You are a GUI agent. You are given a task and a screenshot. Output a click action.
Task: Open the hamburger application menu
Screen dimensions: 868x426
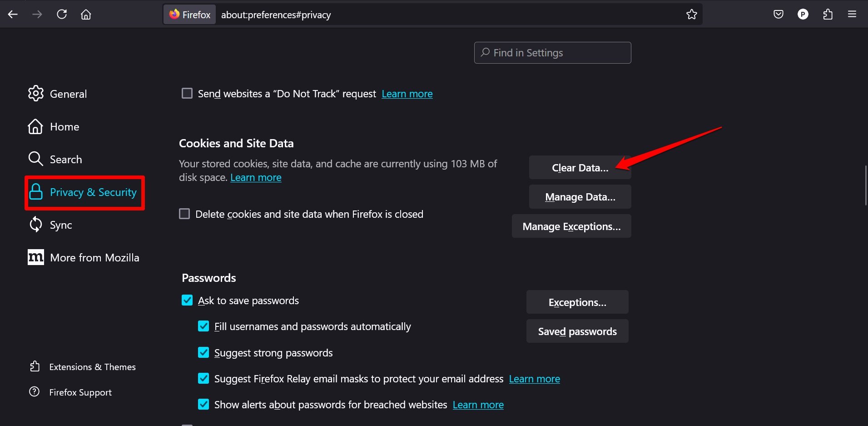point(852,15)
